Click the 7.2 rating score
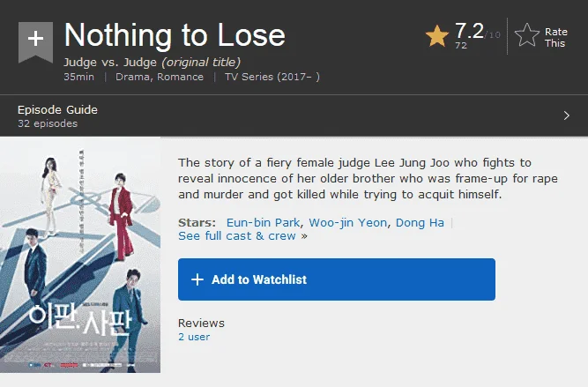This screenshot has height=387, width=588. (470, 31)
